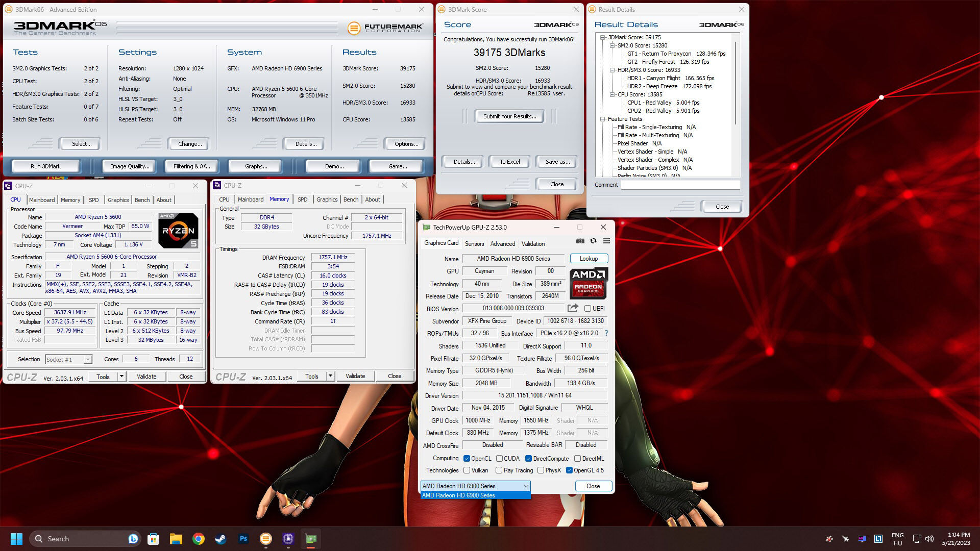Open the Validation tab in GPU-Z

(533, 244)
